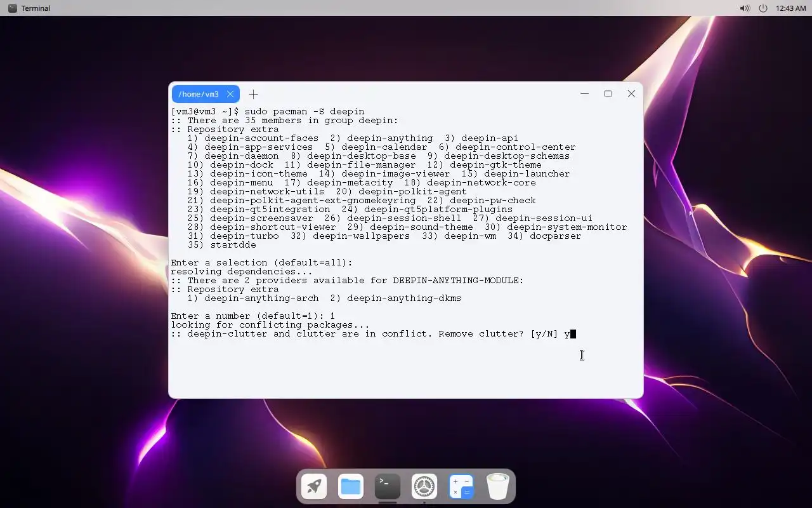Click 'resolving dependencies...' line

[242, 271]
